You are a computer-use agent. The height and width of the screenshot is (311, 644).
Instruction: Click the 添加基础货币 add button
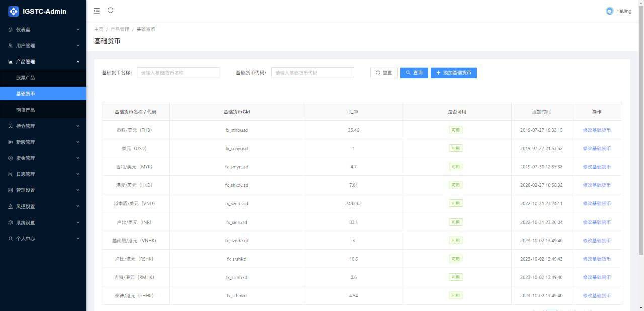pos(454,72)
